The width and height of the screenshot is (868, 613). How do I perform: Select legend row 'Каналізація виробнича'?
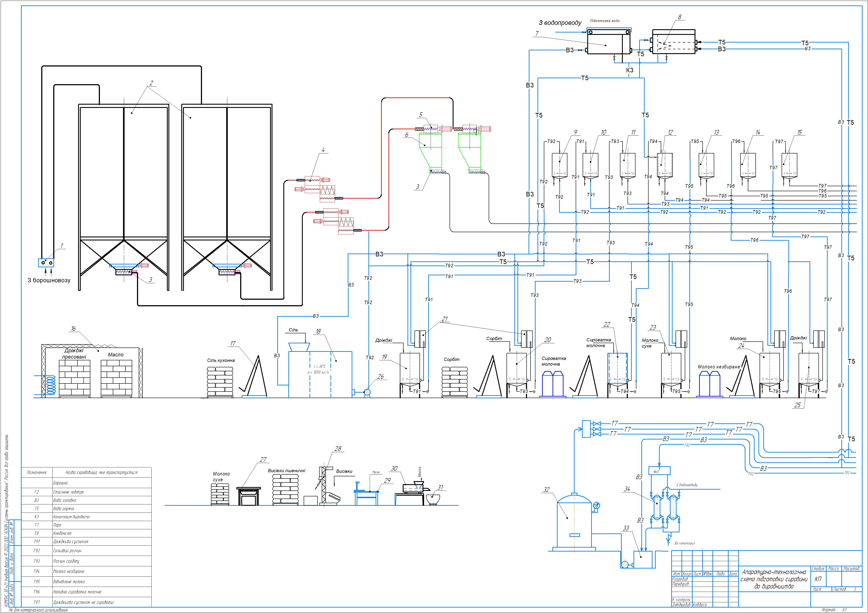[x=87, y=517]
